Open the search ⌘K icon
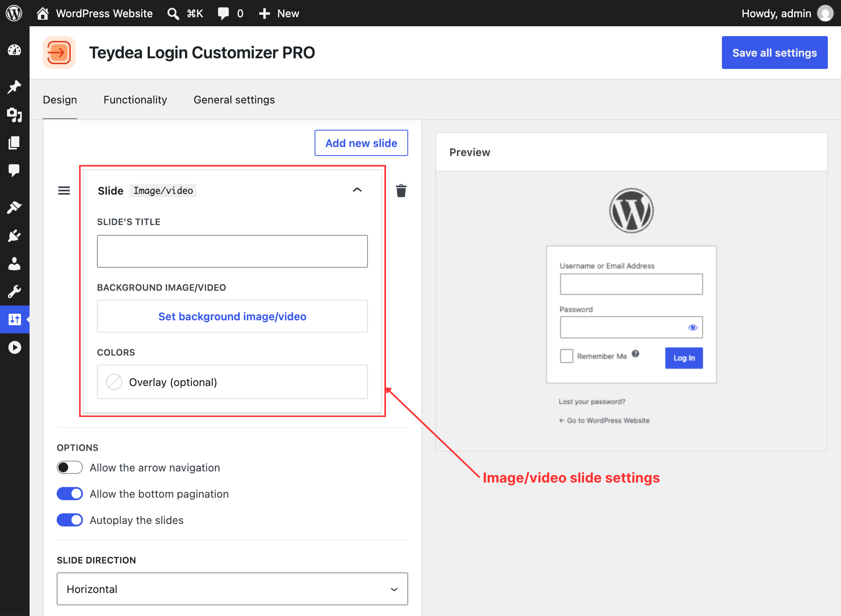 click(x=173, y=14)
